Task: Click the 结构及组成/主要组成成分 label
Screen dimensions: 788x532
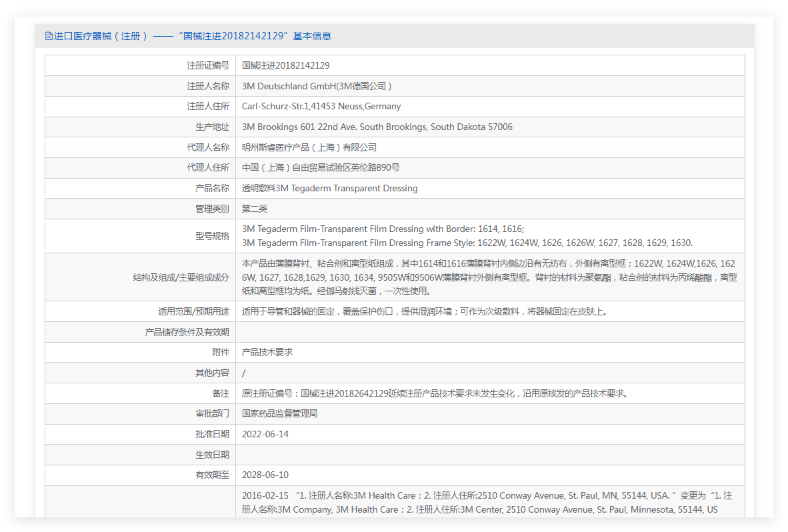Action: tap(181, 277)
